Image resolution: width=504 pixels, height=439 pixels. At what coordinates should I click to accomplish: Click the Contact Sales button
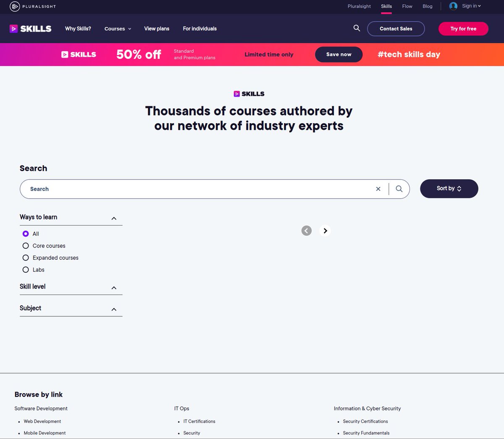pos(396,29)
